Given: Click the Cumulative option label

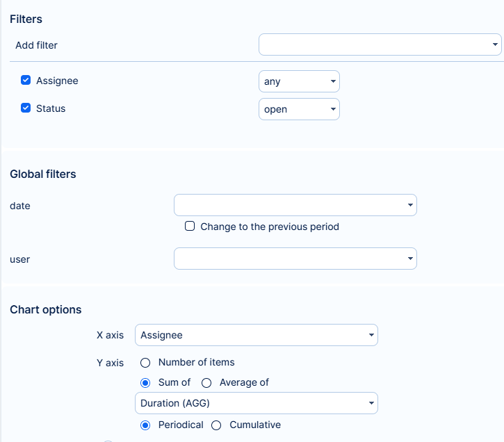Looking at the screenshot, I should click(x=255, y=425).
